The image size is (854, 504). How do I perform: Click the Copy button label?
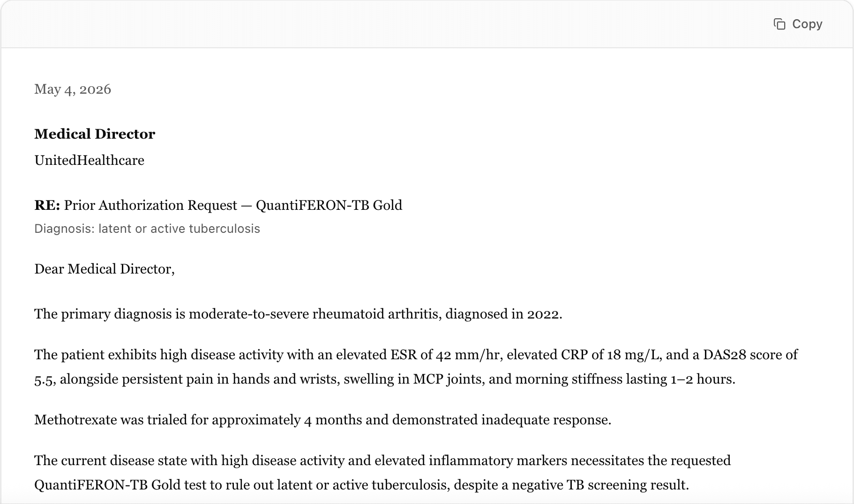tap(807, 24)
